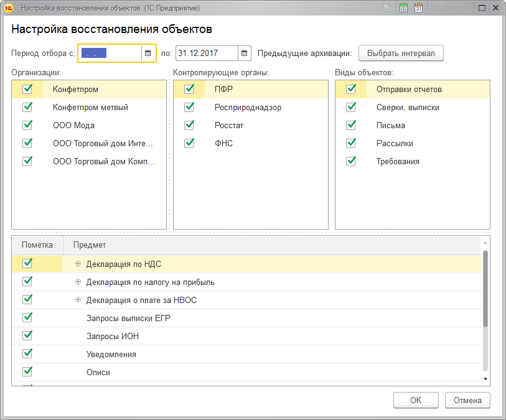Confirm the settings with OK
The height and width of the screenshot is (420, 506).
click(416, 400)
